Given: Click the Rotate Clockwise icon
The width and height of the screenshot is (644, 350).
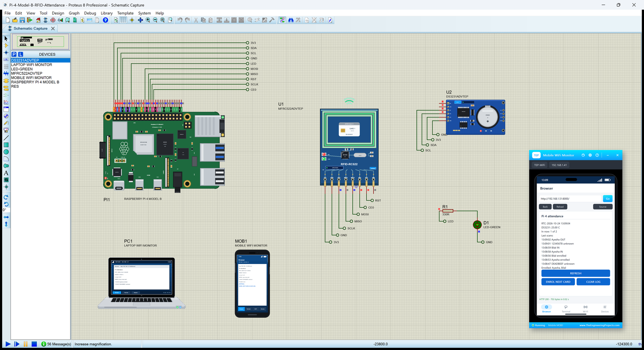Looking at the screenshot, I should click(x=6, y=197).
